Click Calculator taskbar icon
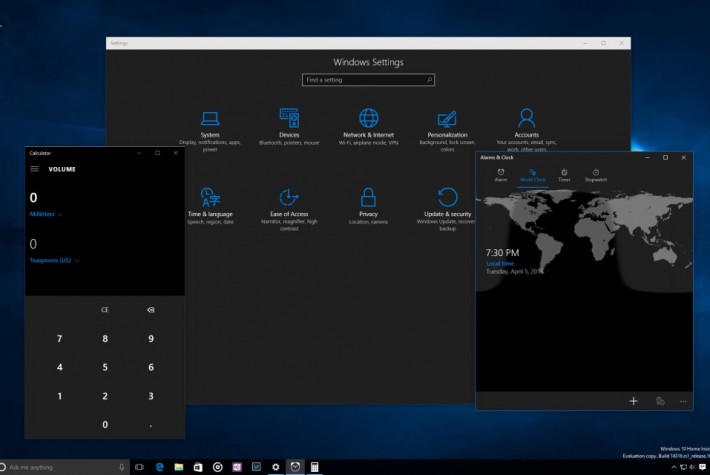Image resolution: width=710 pixels, height=475 pixels. (314, 467)
